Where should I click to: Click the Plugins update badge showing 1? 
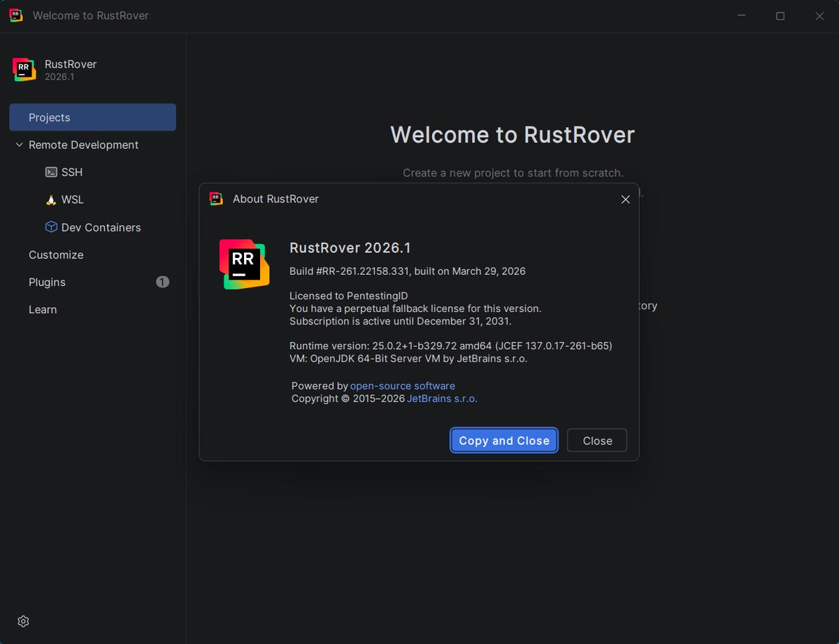[163, 282]
